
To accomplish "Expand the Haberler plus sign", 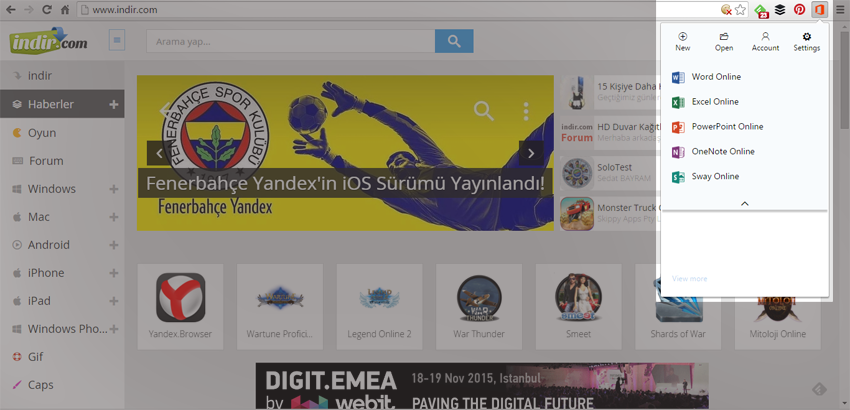I will pos(114,104).
